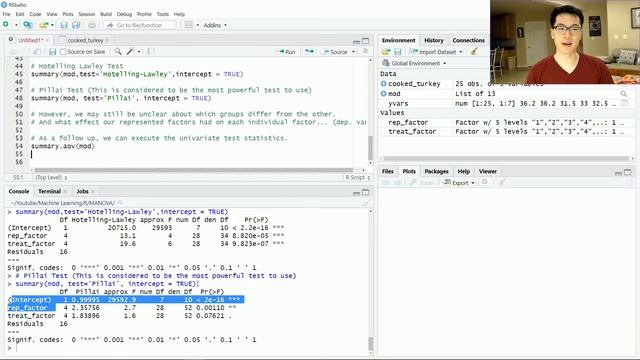Click the editor horizontal scrollbar

pos(193,170)
